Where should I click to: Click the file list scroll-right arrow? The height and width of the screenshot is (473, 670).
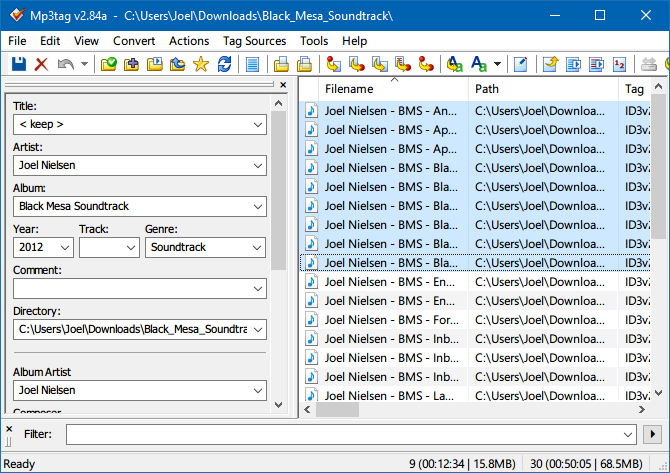pos(642,410)
